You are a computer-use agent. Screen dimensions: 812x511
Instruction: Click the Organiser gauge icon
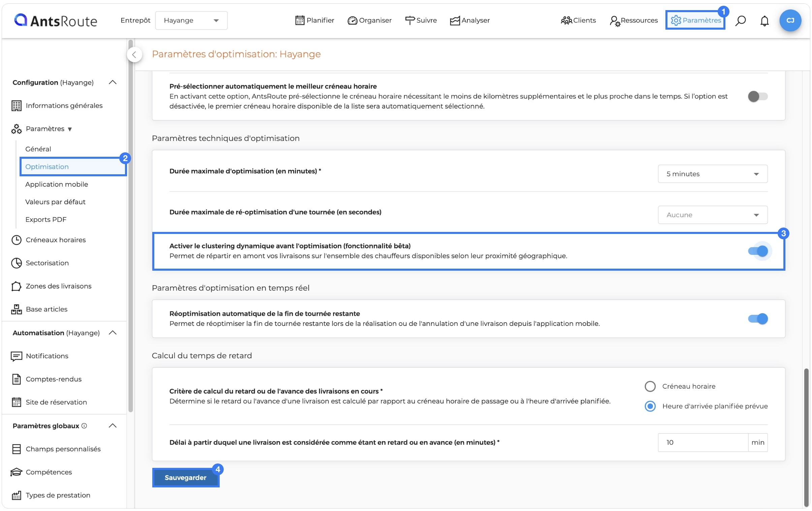pos(352,21)
